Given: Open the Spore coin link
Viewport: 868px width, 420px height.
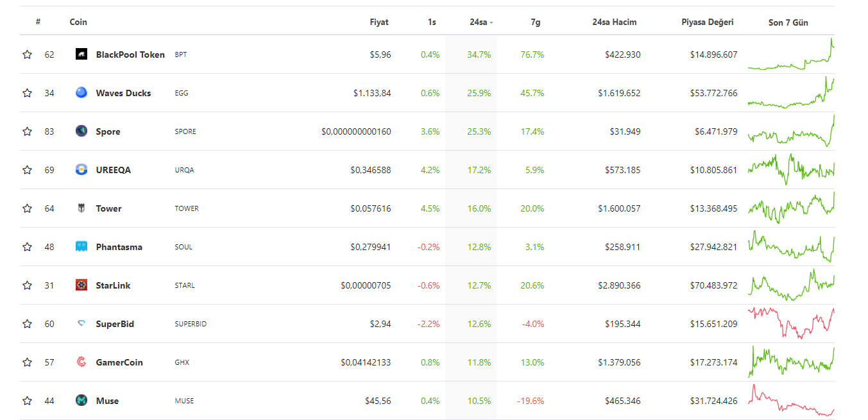Looking at the screenshot, I should coord(108,131).
